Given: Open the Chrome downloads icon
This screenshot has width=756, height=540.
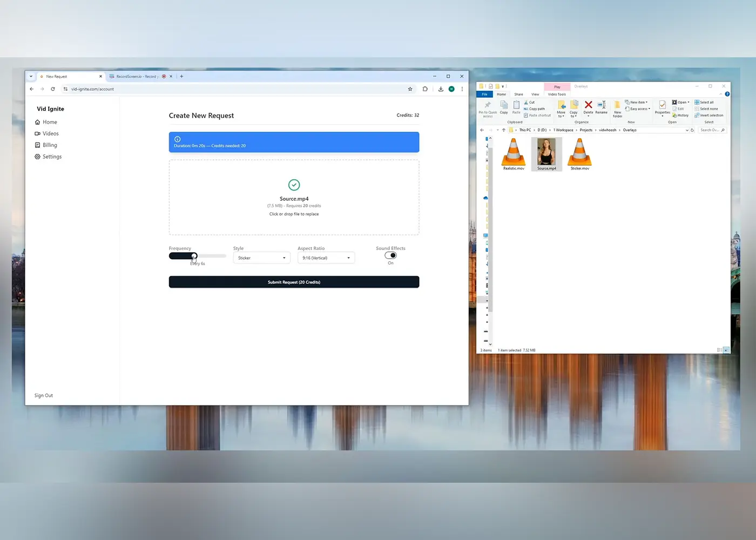Looking at the screenshot, I should click(441, 89).
